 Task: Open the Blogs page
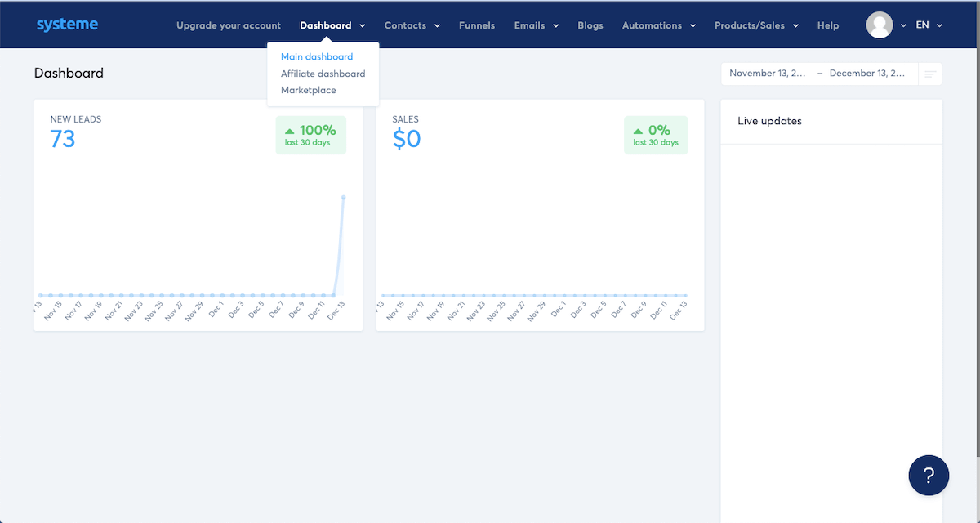(x=590, y=25)
